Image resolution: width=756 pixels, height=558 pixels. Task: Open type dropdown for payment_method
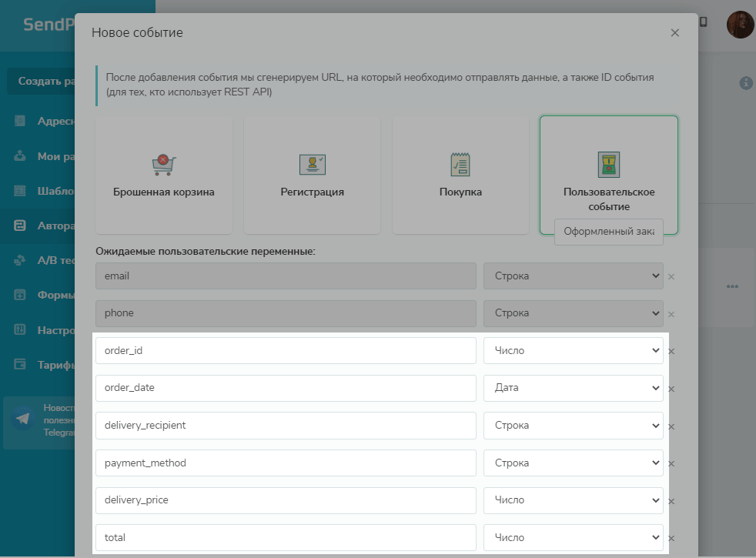pos(573,463)
